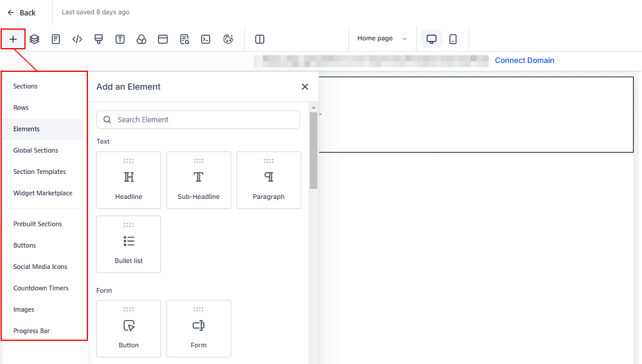Open Social Media Icons menu item
This screenshot has height=364, width=642.
(40, 267)
